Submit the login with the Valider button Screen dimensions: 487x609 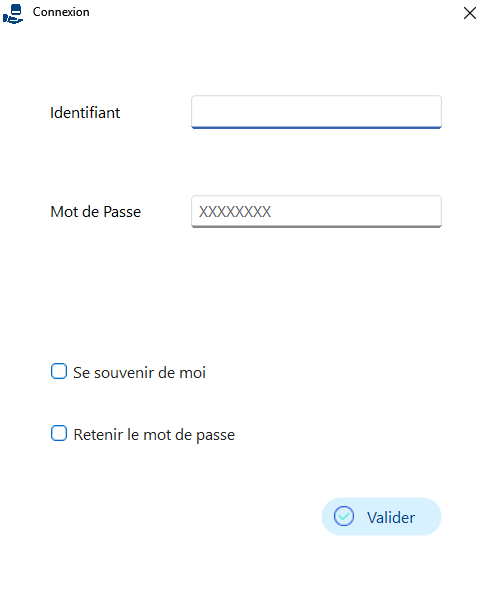381,517
